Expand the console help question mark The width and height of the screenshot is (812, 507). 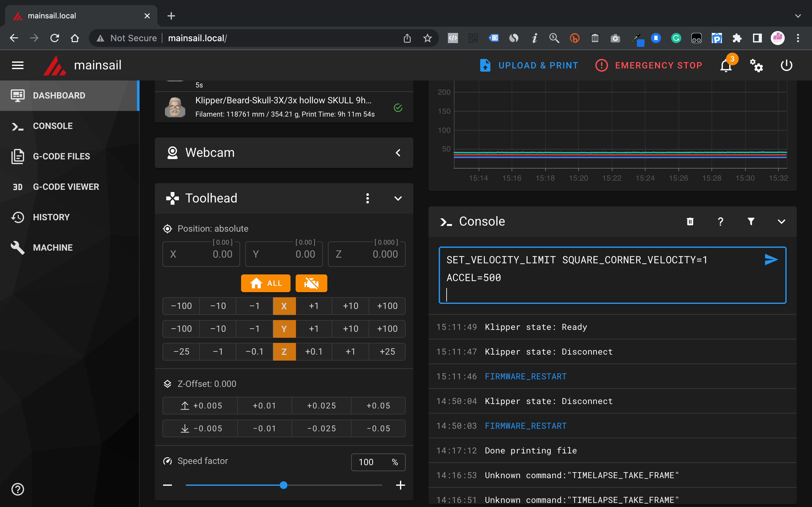720,221
